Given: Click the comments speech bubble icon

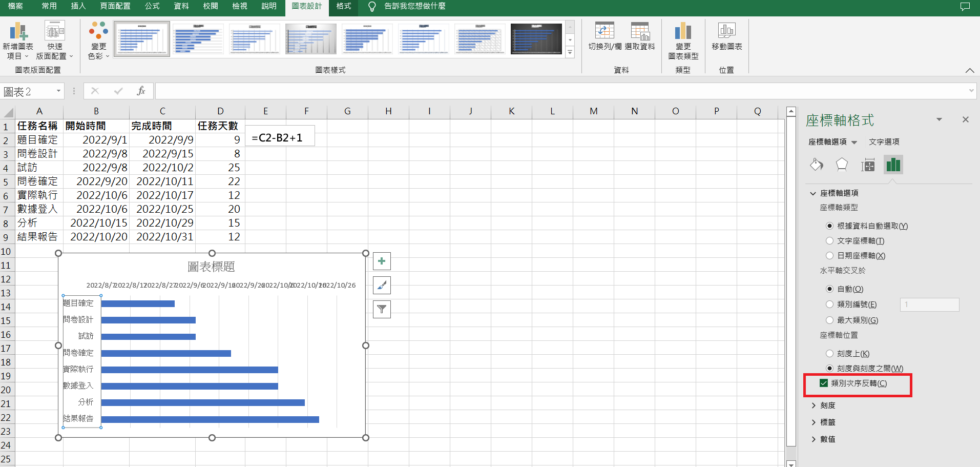Looking at the screenshot, I should point(965,7).
